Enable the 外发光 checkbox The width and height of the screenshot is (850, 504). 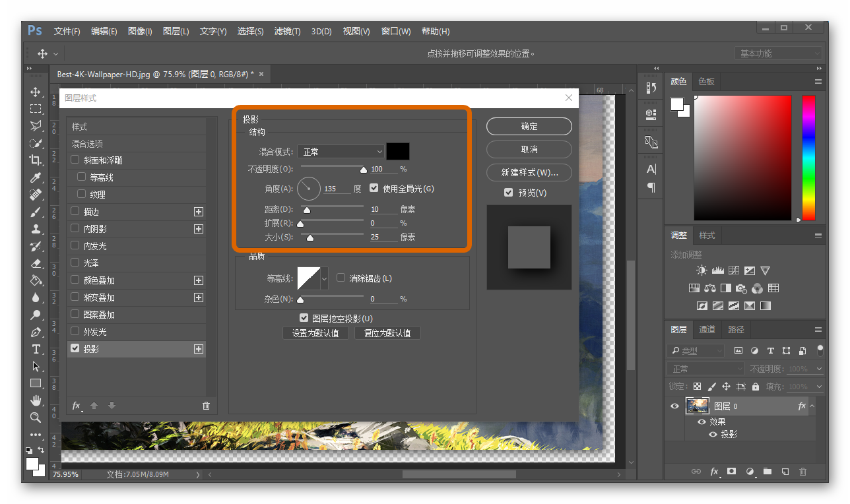[x=75, y=331]
